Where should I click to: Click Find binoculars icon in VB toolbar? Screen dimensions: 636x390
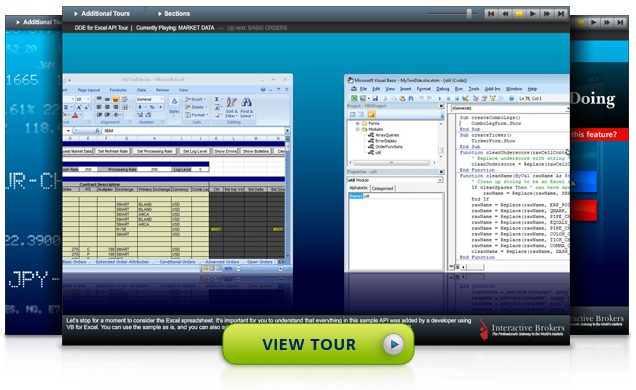pyautogui.click(x=411, y=98)
